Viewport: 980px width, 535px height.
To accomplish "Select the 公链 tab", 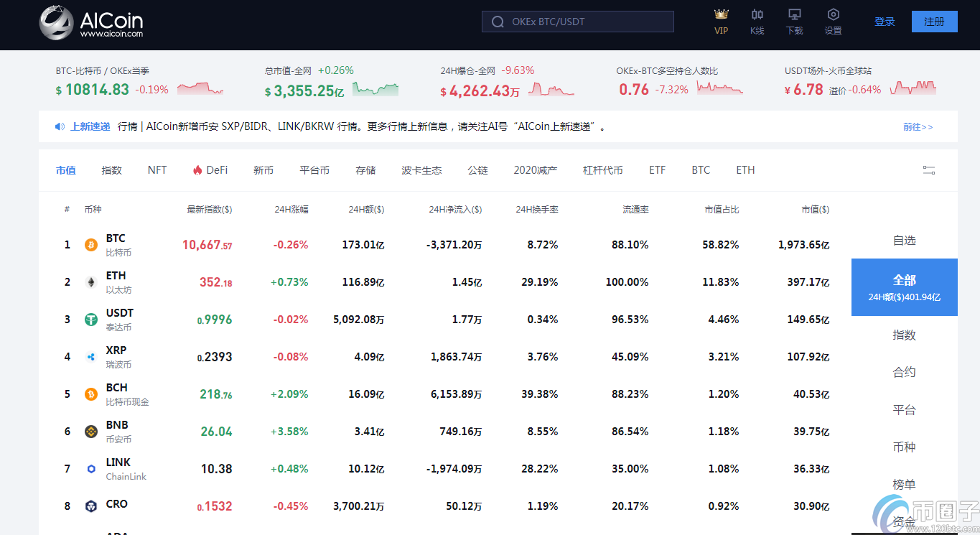I will [x=477, y=170].
